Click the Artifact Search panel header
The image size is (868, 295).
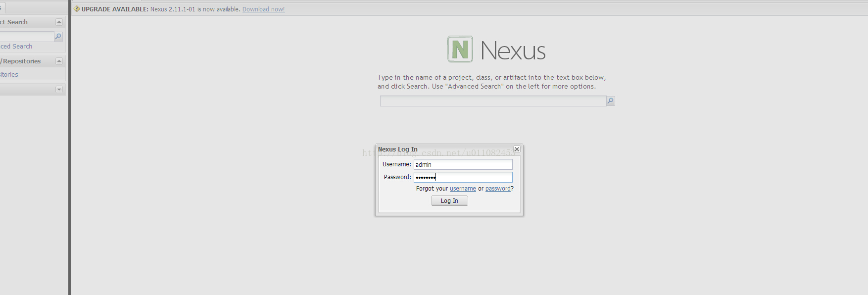(32, 22)
